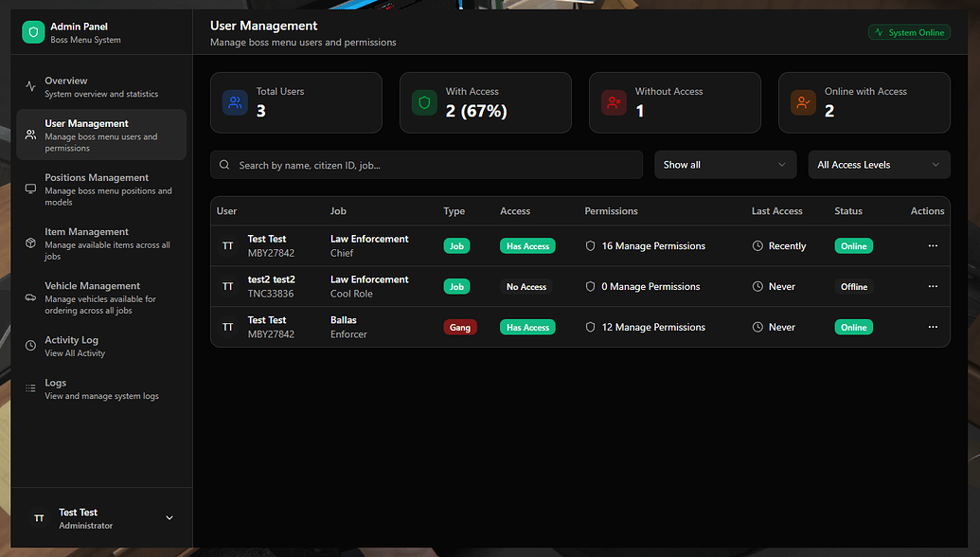Click citizen ID TNC33836

pos(271,294)
